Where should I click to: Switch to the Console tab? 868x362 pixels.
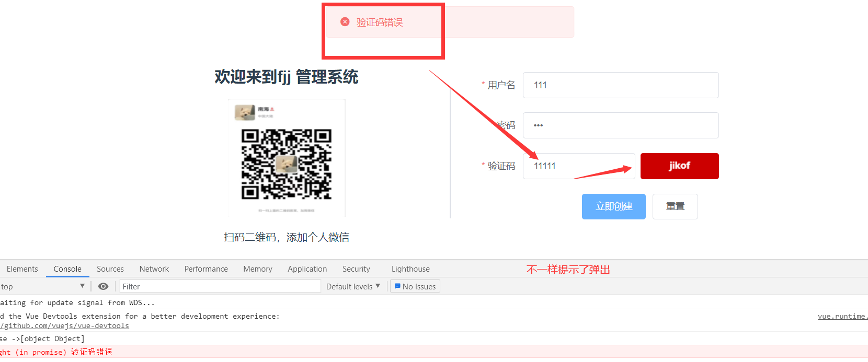(67, 269)
